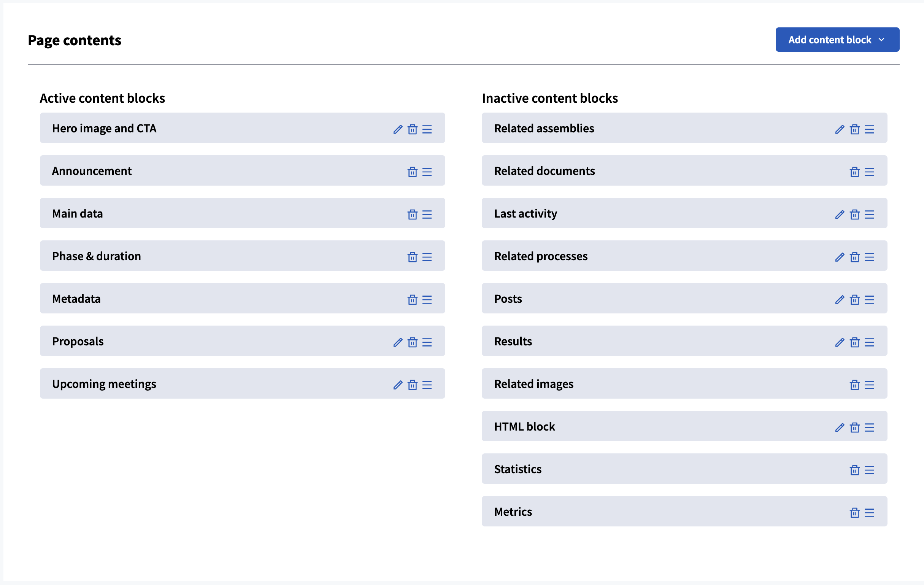Image resolution: width=924 pixels, height=585 pixels.
Task: Delete the Metrics block
Action: pos(854,513)
